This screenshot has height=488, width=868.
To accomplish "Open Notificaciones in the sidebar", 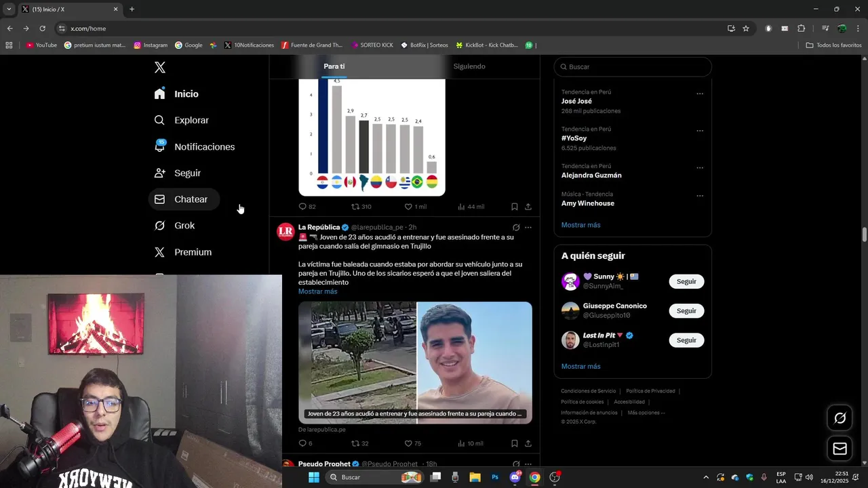I will click(195, 146).
